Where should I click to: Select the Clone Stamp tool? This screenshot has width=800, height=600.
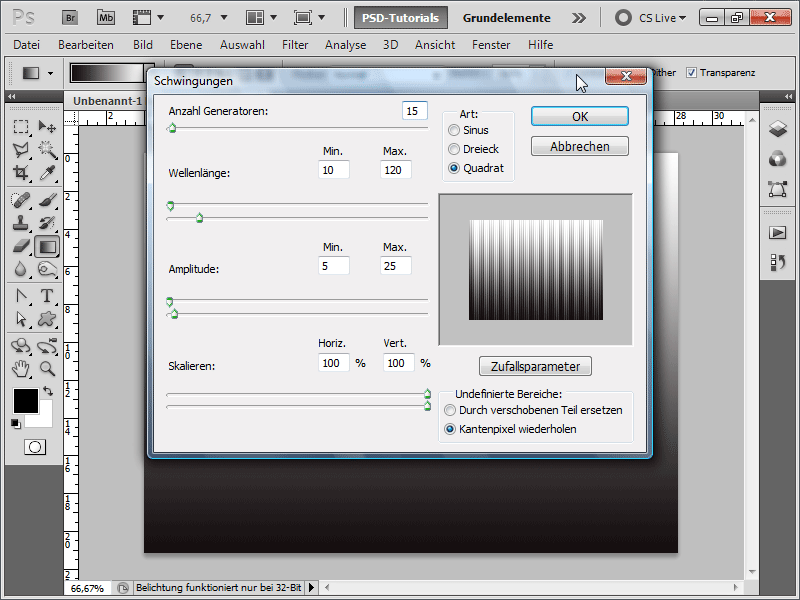[x=21, y=223]
